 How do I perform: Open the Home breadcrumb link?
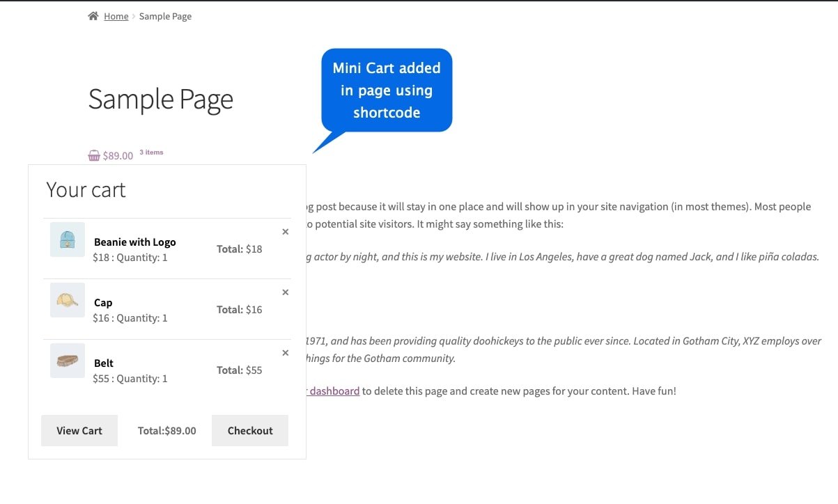pos(116,16)
